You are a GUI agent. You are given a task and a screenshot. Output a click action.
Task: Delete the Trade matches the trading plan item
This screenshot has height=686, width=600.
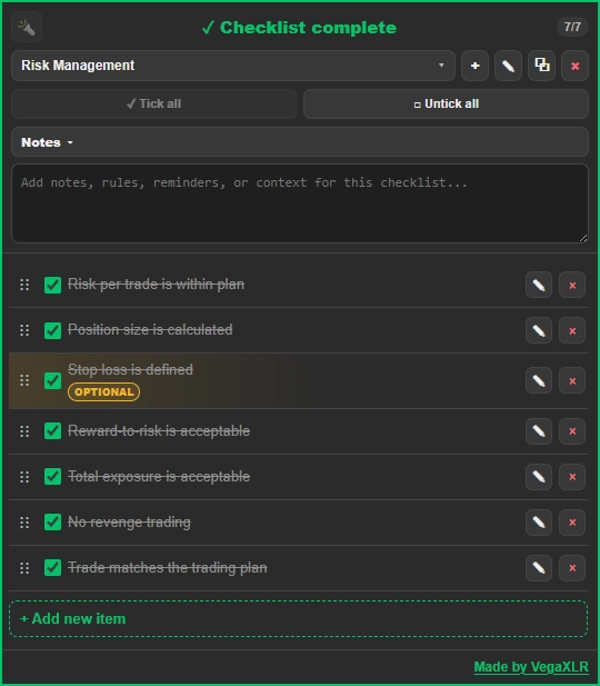(572, 568)
